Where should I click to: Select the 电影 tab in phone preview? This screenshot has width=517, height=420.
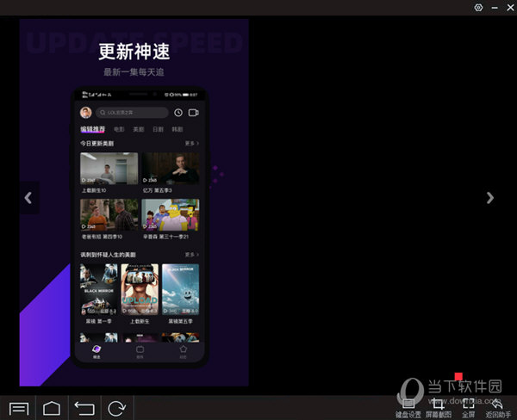[119, 129]
